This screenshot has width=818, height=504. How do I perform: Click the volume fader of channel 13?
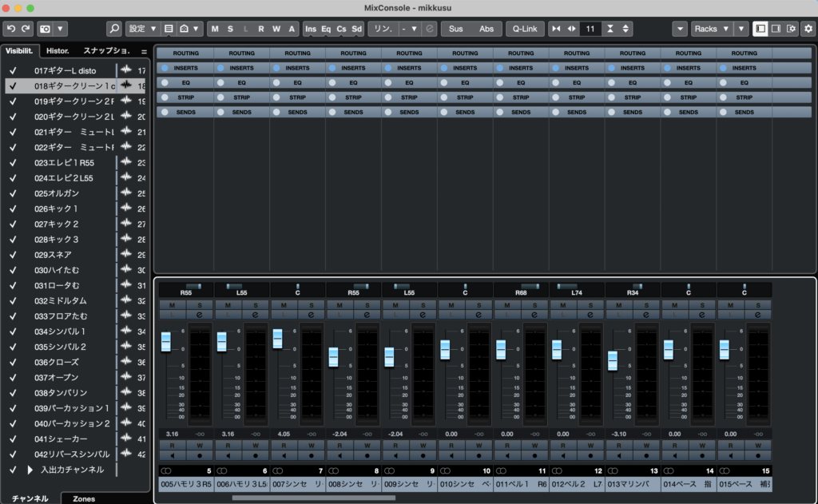(613, 360)
